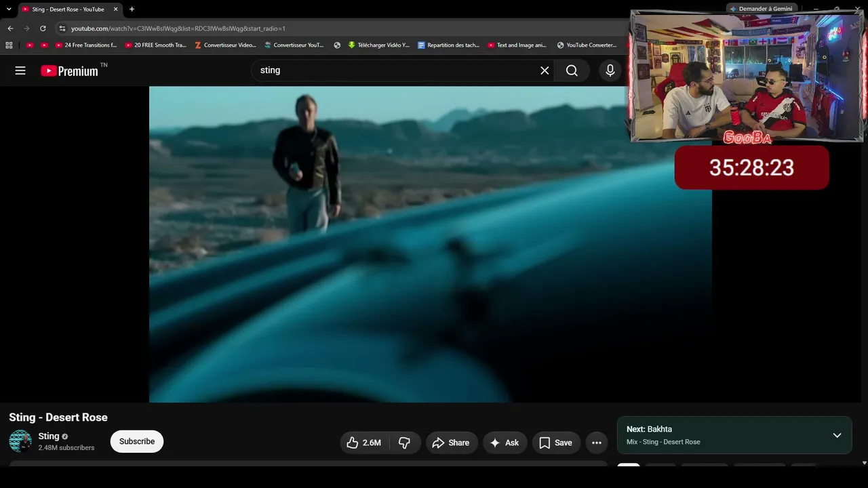Click the Demander à Gemini button
This screenshot has width=868, height=488.
coord(761,9)
